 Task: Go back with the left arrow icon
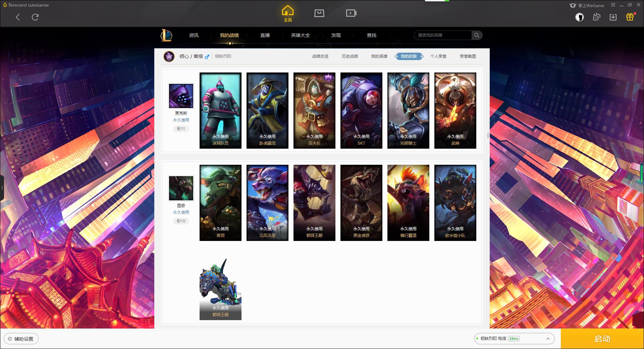click(x=18, y=17)
